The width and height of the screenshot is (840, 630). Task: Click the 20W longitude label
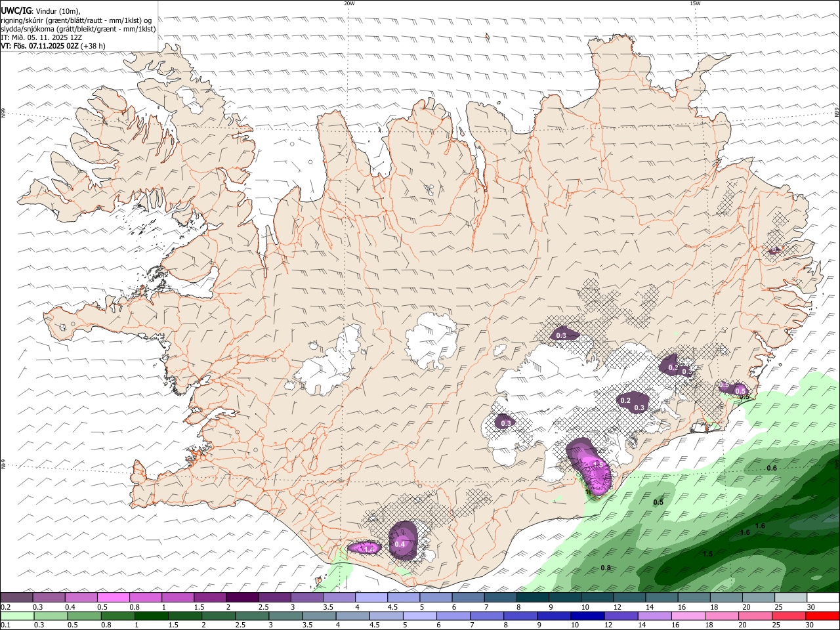coord(349,3)
